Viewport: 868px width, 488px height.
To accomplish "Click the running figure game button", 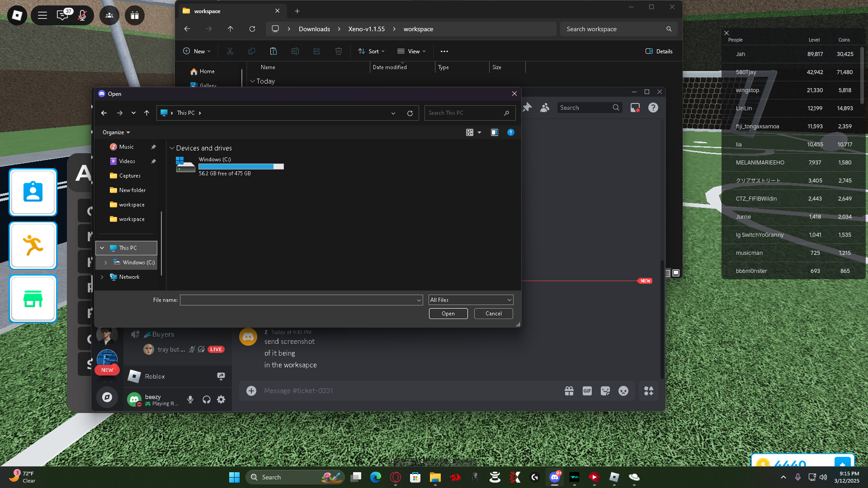I will pos(33,245).
